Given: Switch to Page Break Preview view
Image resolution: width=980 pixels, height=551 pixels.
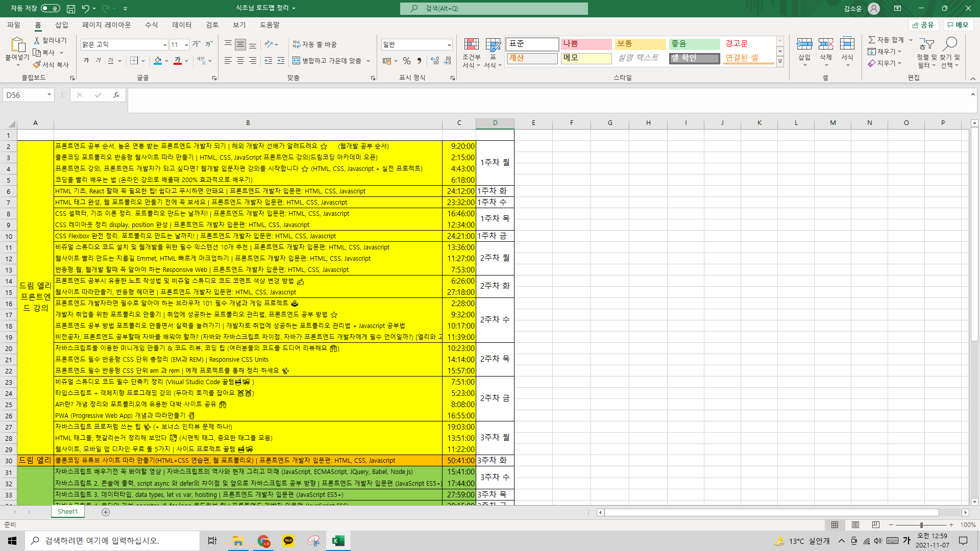Looking at the screenshot, I should click(x=876, y=524).
